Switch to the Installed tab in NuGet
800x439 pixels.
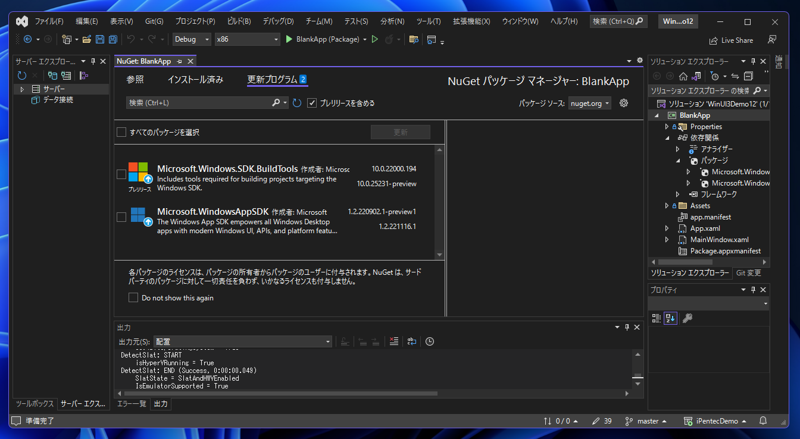[x=195, y=80]
